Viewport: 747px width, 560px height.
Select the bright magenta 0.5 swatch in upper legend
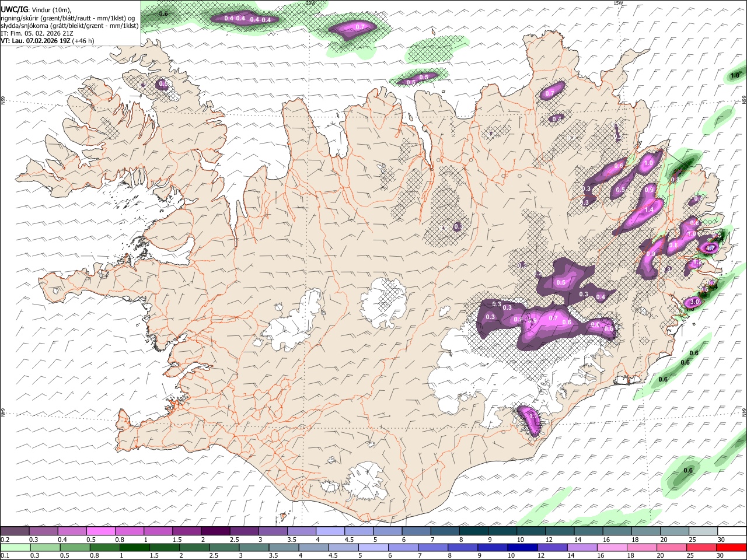[101, 531]
